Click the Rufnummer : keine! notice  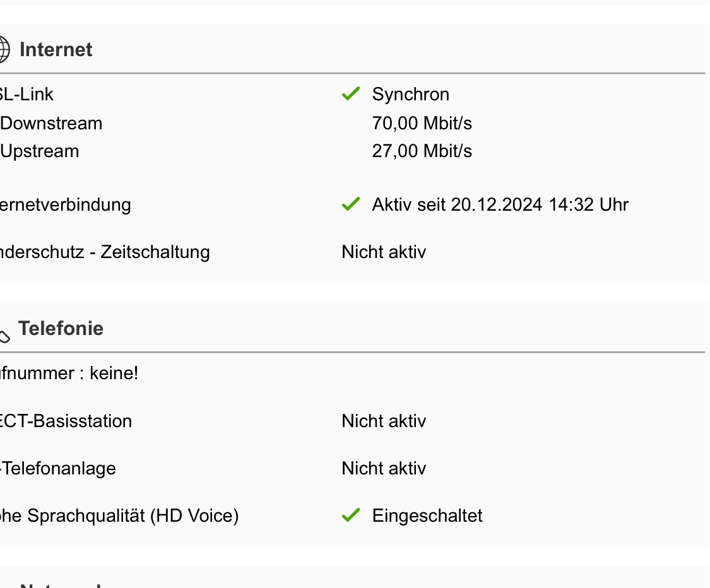[x=69, y=373]
